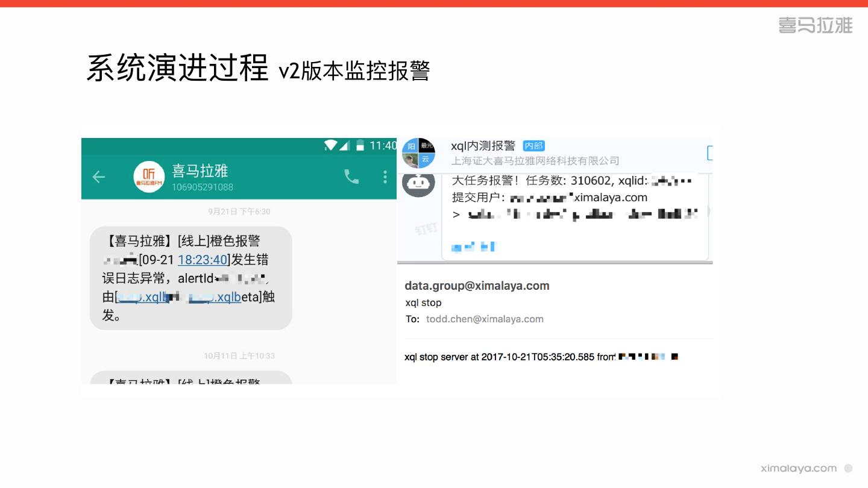
Task: Tap the phone call icon
Action: click(351, 176)
